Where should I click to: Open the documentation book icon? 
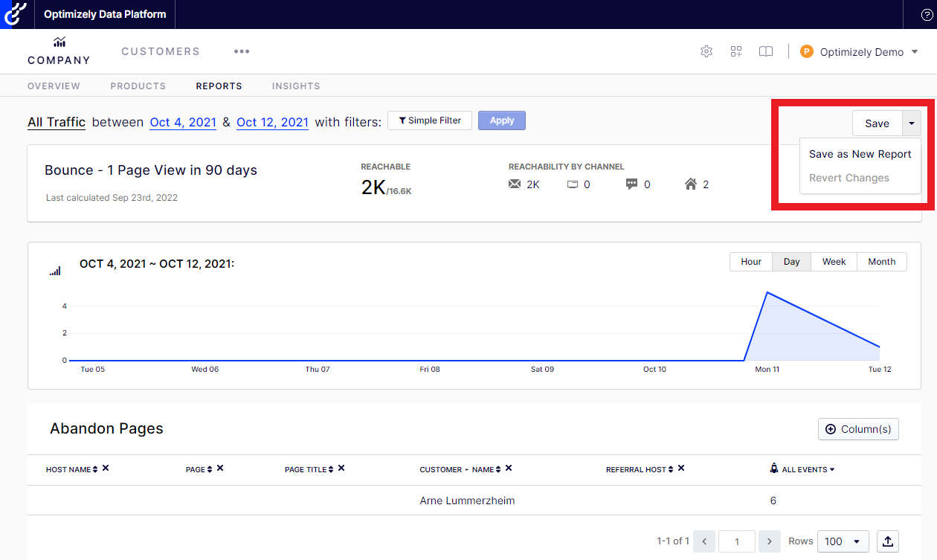coord(766,51)
